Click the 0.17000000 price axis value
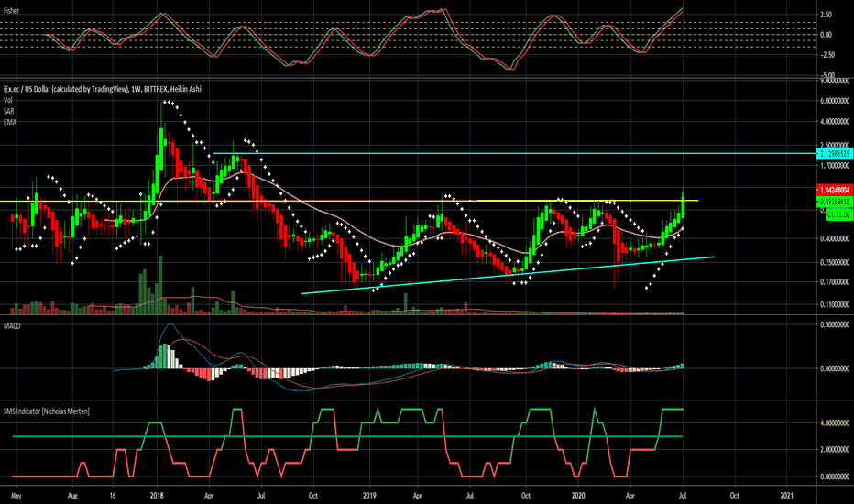 tap(835, 282)
